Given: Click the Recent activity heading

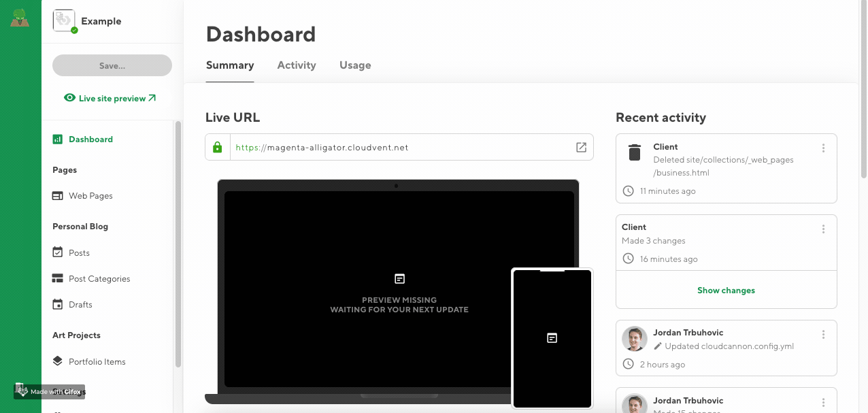Looking at the screenshot, I should (x=661, y=118).
